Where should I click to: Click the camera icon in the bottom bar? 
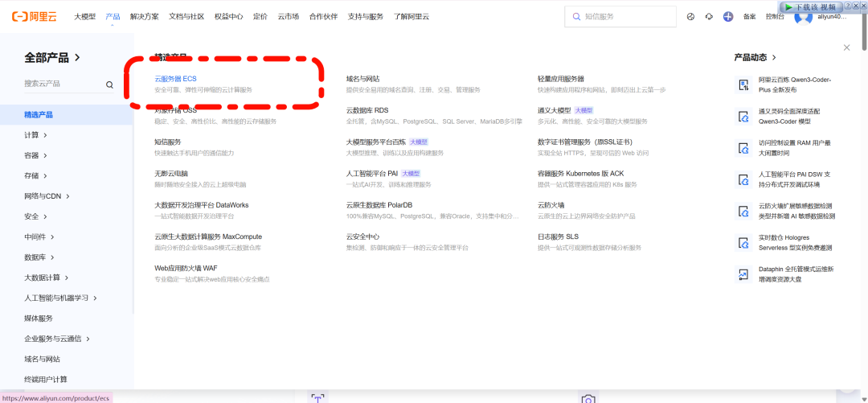coord(588,398)
